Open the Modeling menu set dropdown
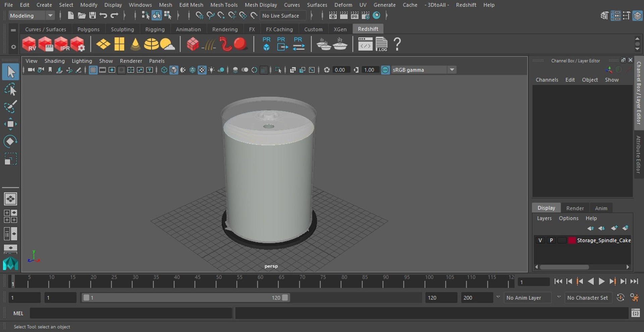644x332 pixels. point(31,15)
